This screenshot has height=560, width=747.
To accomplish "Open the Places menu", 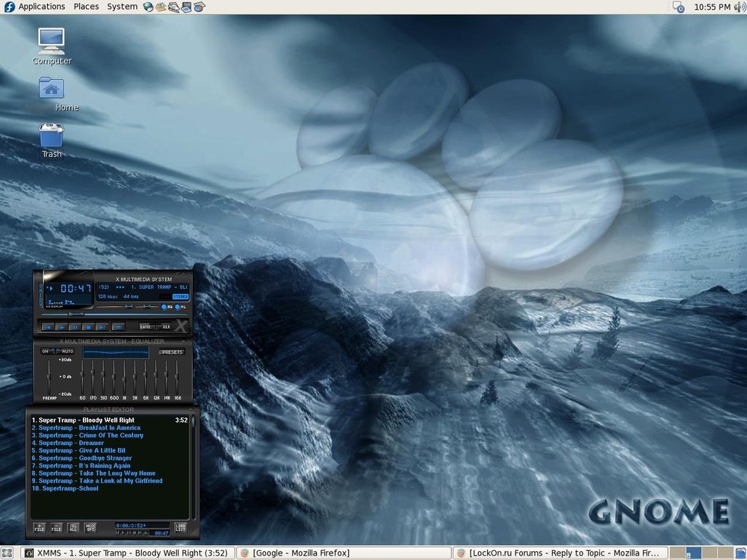I will [86, 7].
